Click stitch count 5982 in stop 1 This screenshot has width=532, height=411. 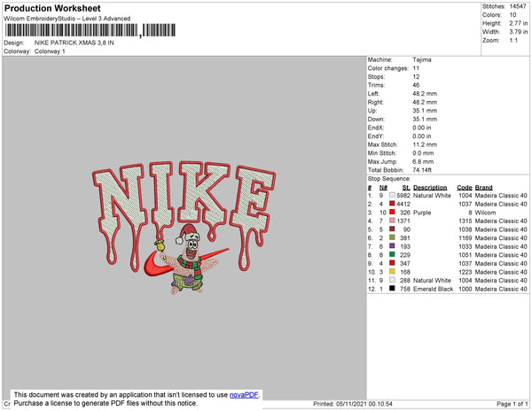coord(403,196)
